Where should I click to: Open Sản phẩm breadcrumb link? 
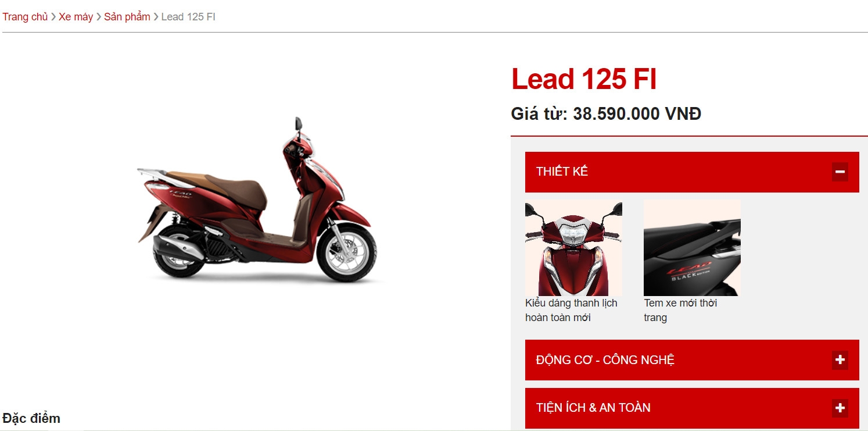[x=127, y=17]
